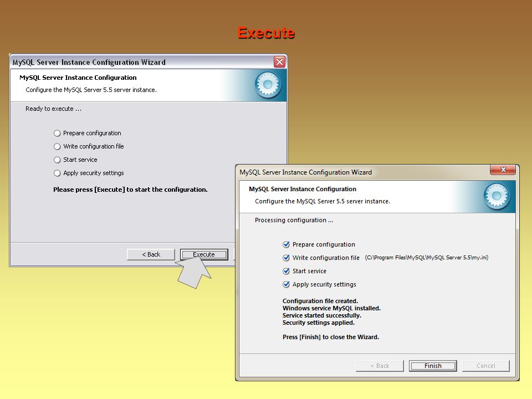Click the grayed Back button near Finish
This screenshot has width=532, height=399.
pyautogui.click(x=380, y=366)
